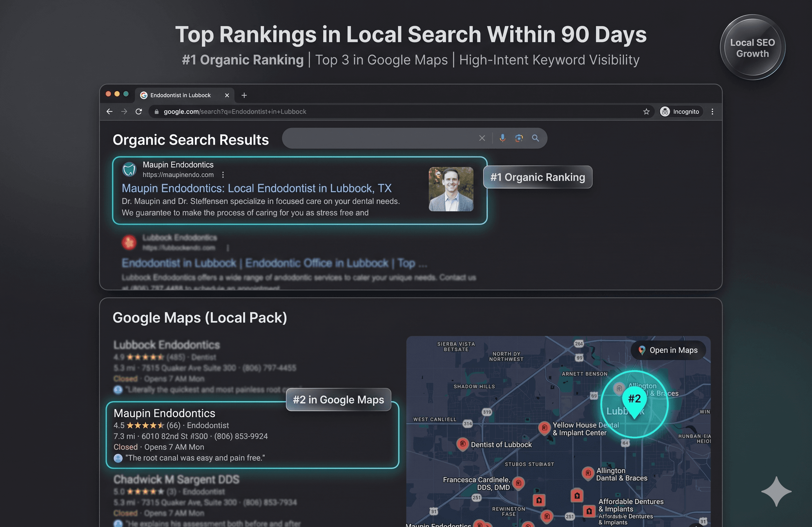Click the Maupin Endodontics tooth favicon
Screen dimensions: 812x527
129,169
